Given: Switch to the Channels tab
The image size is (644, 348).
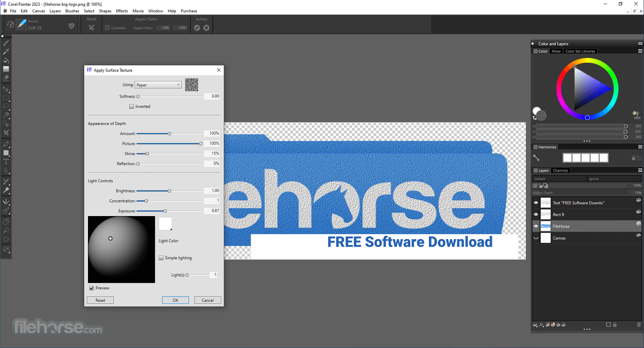Looking at the screenshot, I should pyautogui.click(x=561, y=170).
